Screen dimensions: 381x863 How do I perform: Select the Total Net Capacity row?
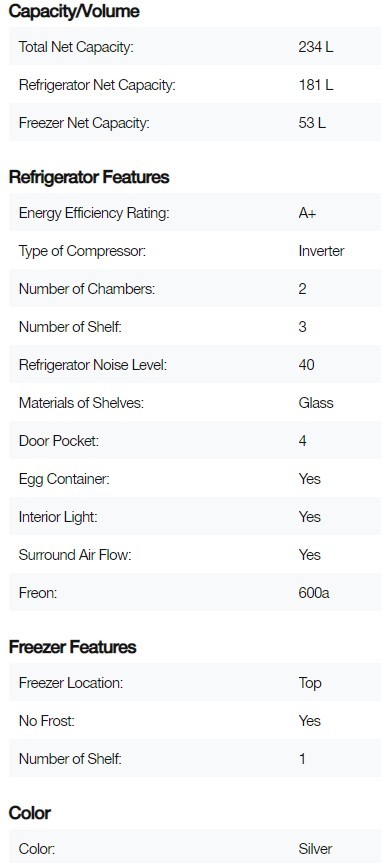pyautogui.click(x=195, y=47)
